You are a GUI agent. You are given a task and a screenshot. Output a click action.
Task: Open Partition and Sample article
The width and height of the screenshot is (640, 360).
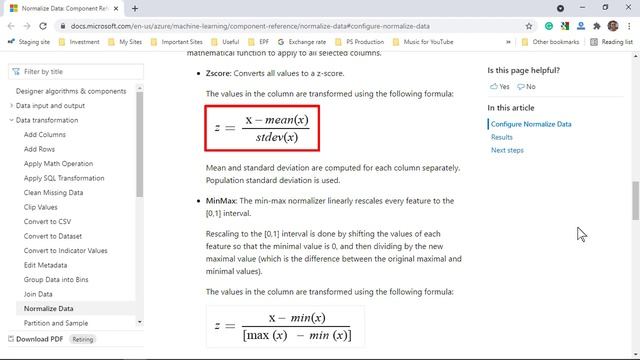pyautogui.click(x=56, y=323)
